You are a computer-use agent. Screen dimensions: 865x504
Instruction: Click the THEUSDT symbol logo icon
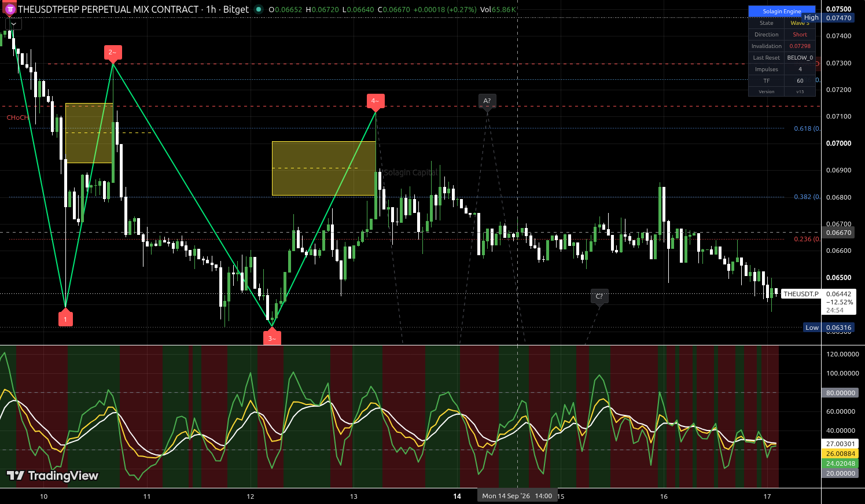[10, 9]
